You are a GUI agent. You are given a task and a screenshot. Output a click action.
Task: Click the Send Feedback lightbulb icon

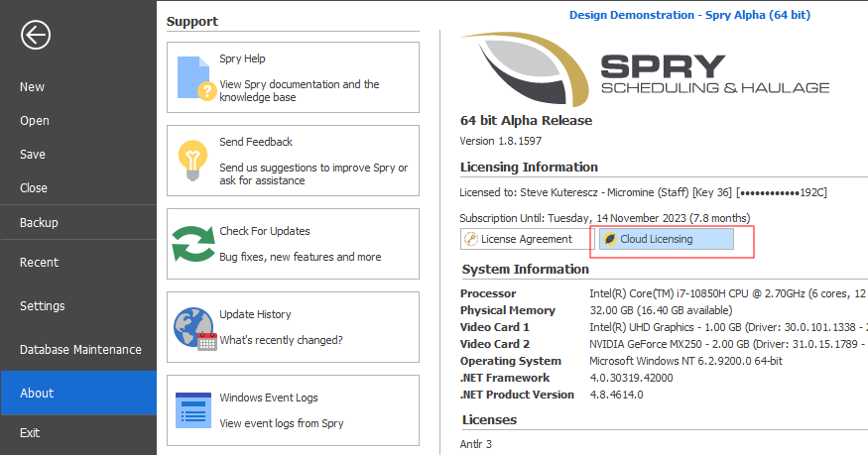[x=191, y=160]
